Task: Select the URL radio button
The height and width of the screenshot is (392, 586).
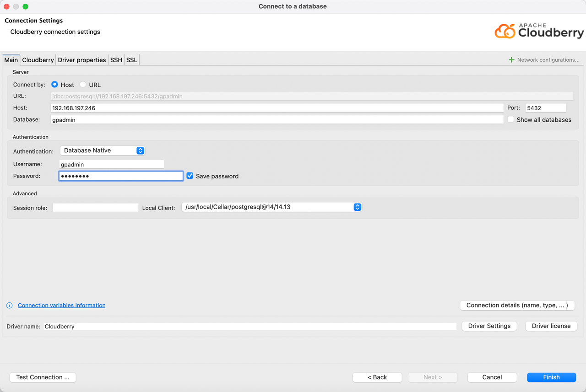Action: click(x=83, y=85)
